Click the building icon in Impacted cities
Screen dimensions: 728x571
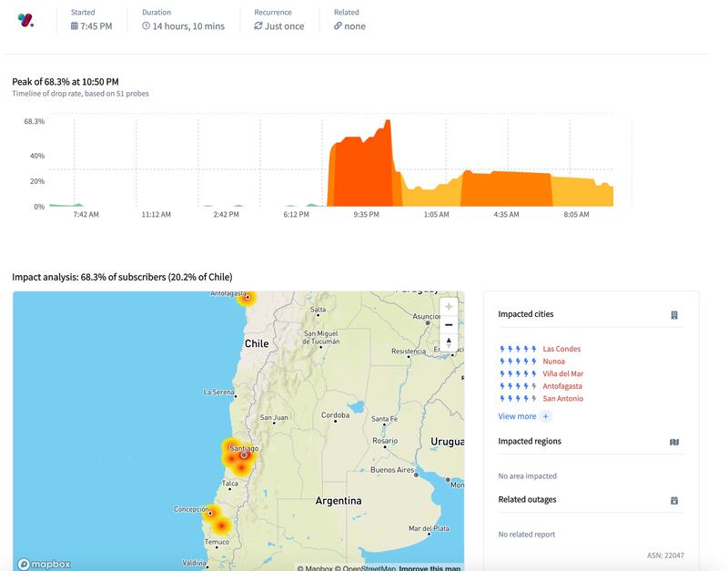(x=674, y=315)
